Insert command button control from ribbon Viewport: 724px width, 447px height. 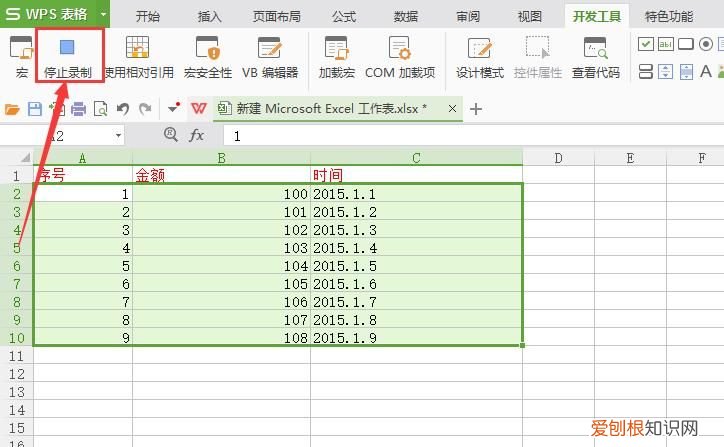click(x=686, y=44)
